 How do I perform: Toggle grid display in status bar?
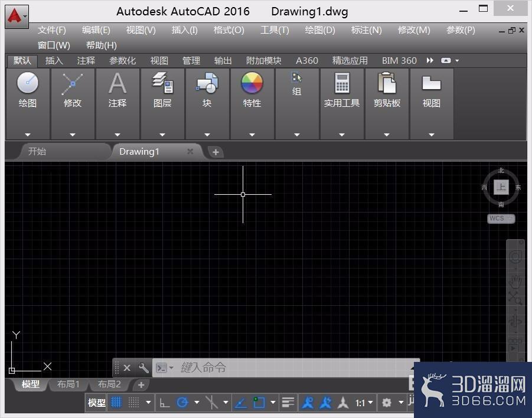tap(116, 403)
